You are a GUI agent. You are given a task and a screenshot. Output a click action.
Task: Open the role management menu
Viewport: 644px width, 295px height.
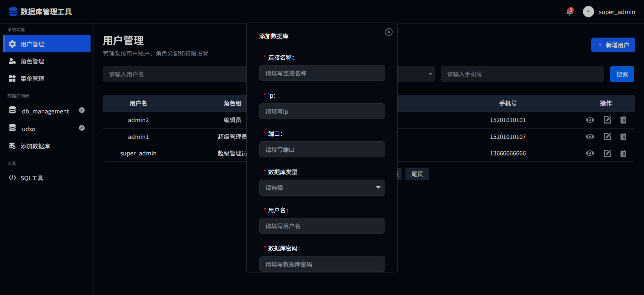tap(32, 61)
